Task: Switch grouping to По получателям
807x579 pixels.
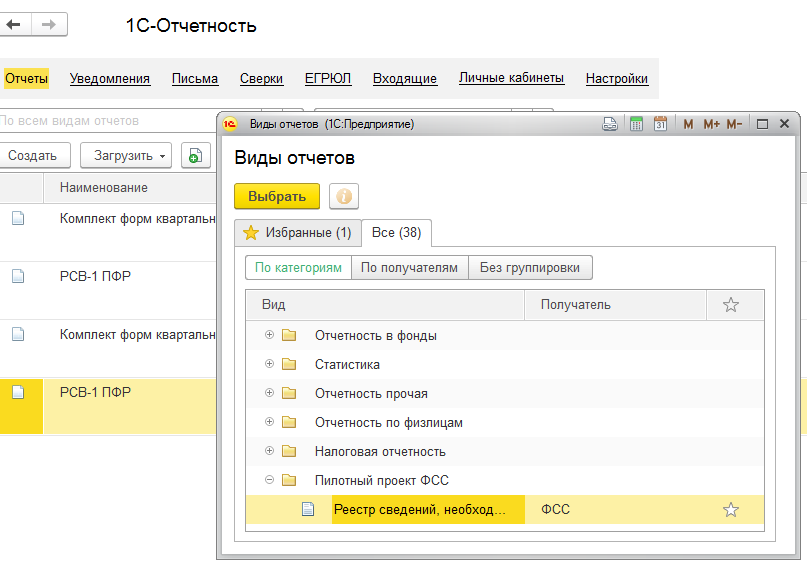Action: click(x=410, y=268)
